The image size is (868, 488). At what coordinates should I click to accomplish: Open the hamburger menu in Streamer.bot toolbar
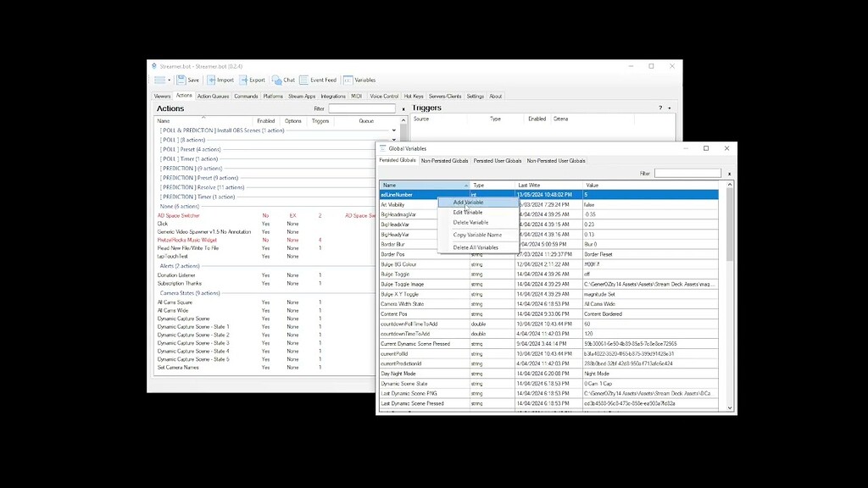coord(160,80)
